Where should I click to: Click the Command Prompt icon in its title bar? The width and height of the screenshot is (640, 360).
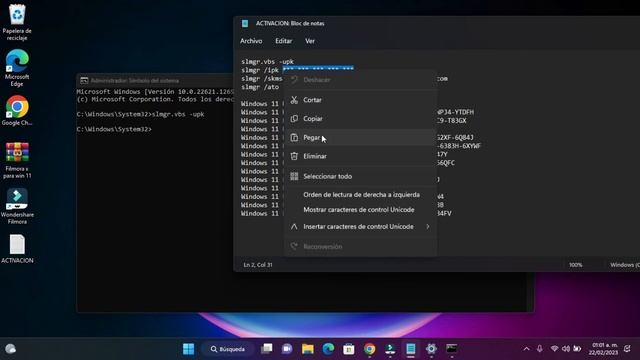(84, 80)
